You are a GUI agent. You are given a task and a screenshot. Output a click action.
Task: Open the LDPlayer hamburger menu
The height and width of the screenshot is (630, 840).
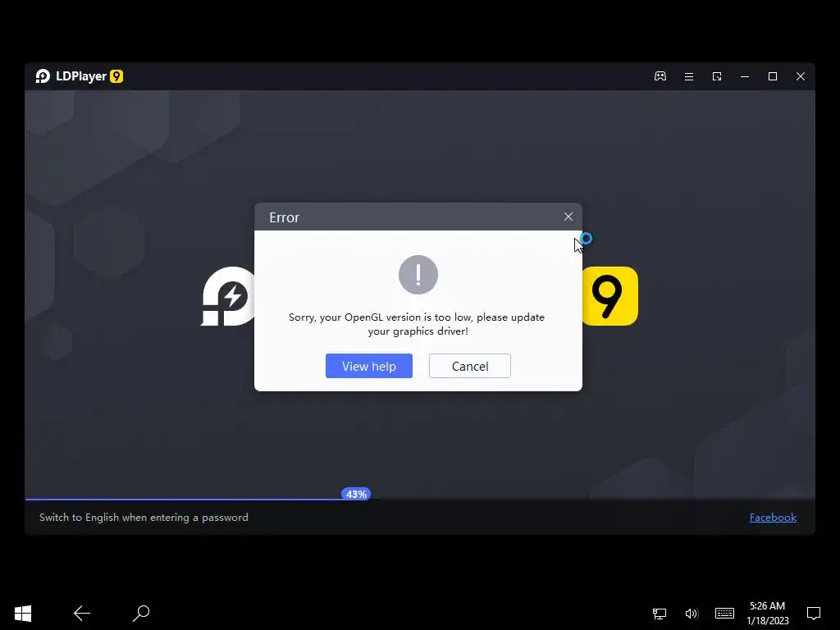click(689, 76)
